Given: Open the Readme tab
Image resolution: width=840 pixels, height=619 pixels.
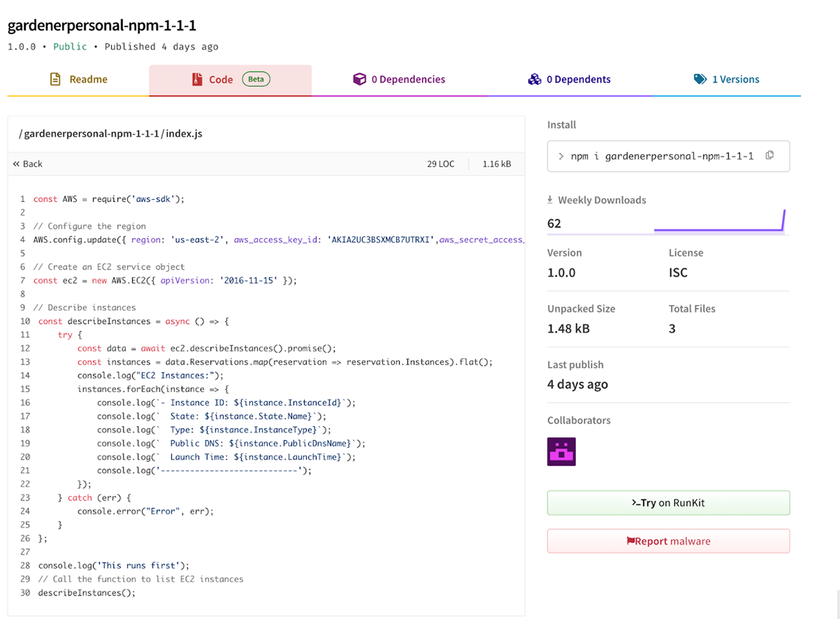Looking at the screenshot, I should point(78,79).
